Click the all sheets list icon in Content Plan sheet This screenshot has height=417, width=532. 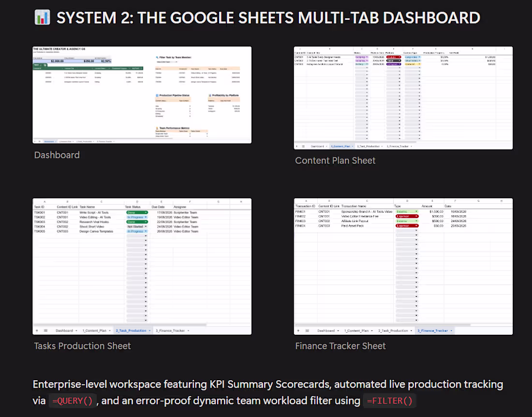[x=303, y=146]
